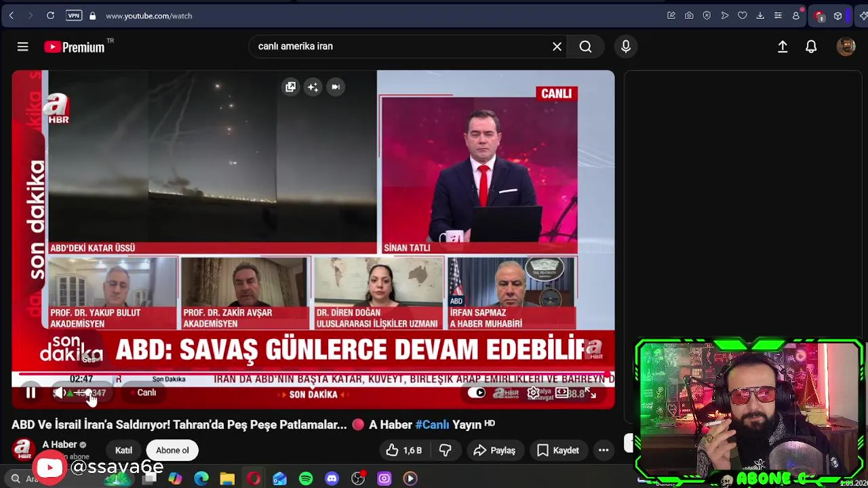The height and width of the screenshot is (488, 868).
Task: Open the media player taskbar icon
Action: (x=410, y=479)
